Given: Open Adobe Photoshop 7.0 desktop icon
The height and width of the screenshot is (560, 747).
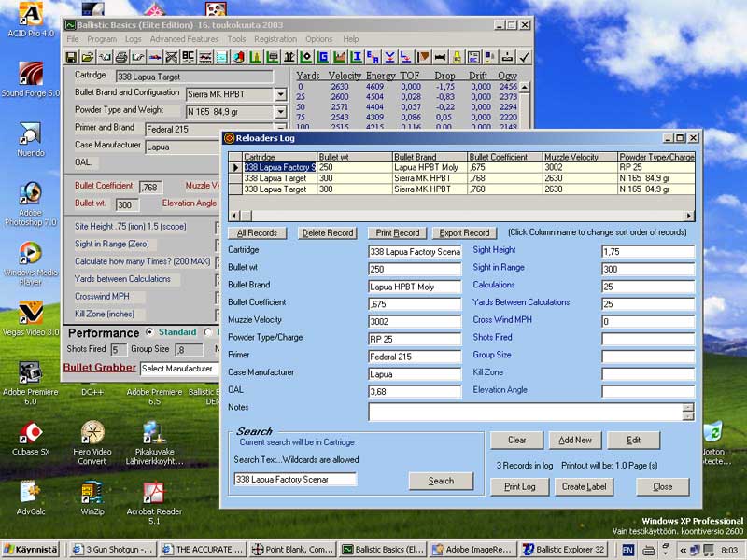Looking at the screenshot, I should (31, 203).
